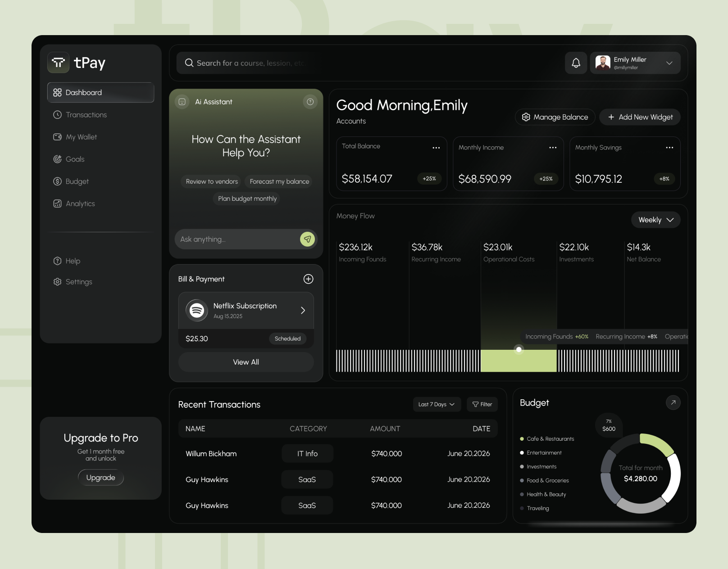
Task: Click the Spotify logo on Netflix Subscription
Action: click(197, 310)
